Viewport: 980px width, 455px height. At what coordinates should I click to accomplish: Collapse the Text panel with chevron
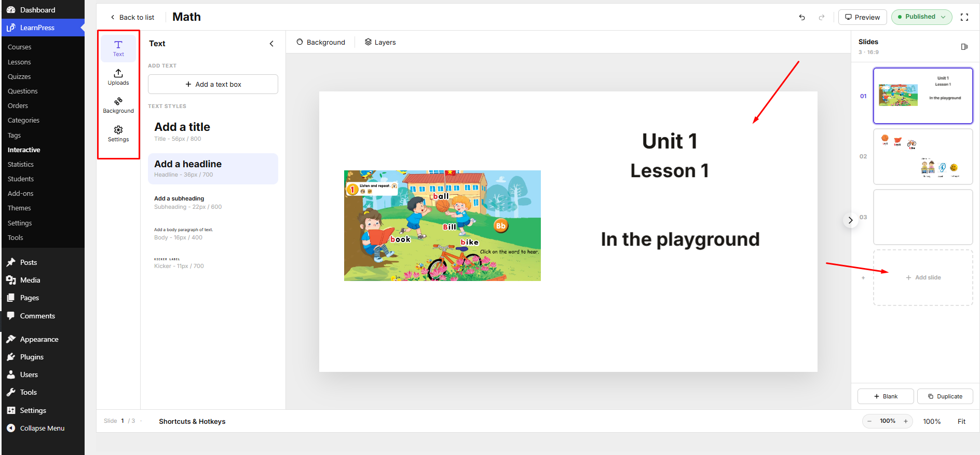[x=271, y=44]
